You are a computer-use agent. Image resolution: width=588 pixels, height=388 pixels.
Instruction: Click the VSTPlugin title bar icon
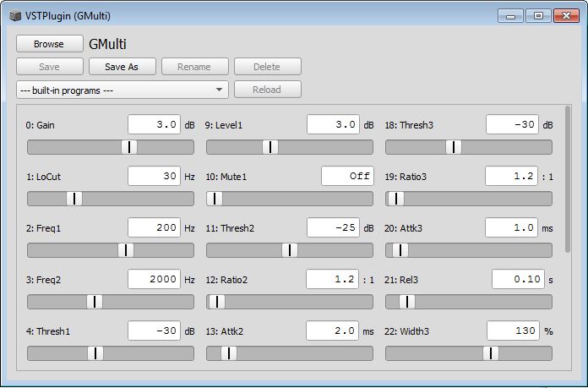point(14,15)
